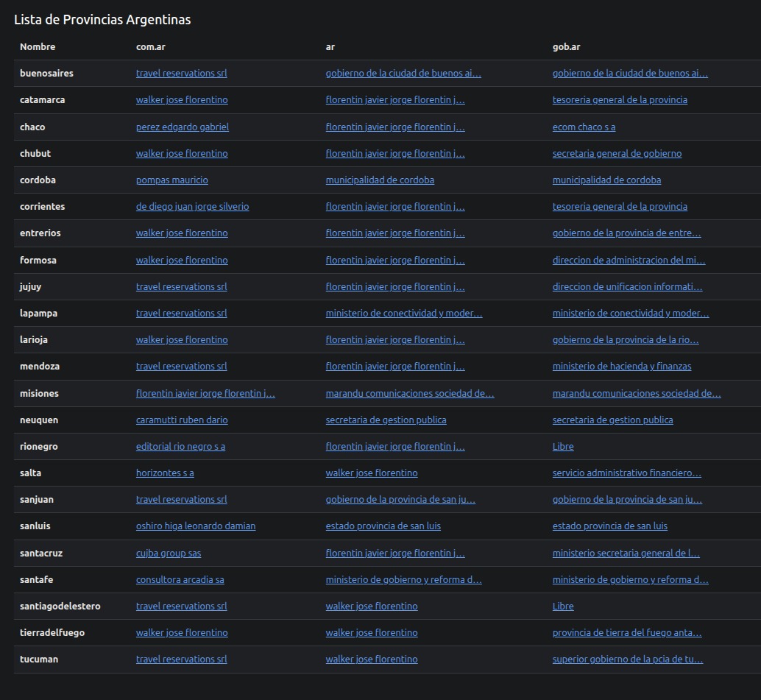Open tucuman gob.ar superior gobierno link
The height and width of the screenshot is (700, 761).
coord(628,660)
